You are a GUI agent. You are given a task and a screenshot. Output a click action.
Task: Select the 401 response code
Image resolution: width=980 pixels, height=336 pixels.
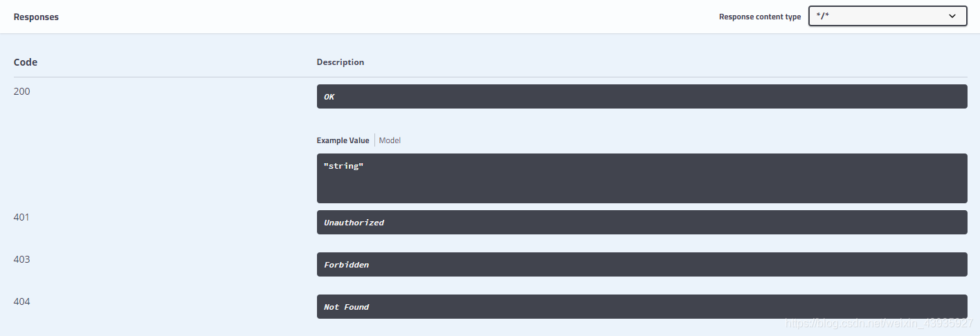22,217
